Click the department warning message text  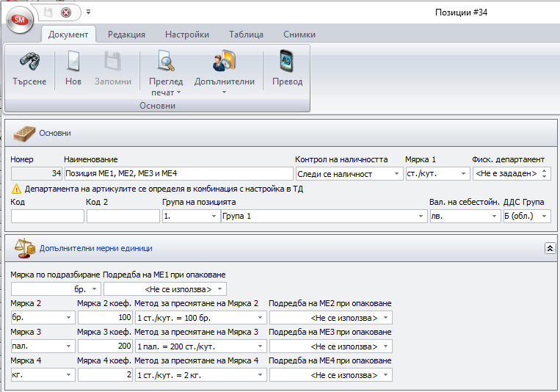pyautogui.click(x=164, y=189)
